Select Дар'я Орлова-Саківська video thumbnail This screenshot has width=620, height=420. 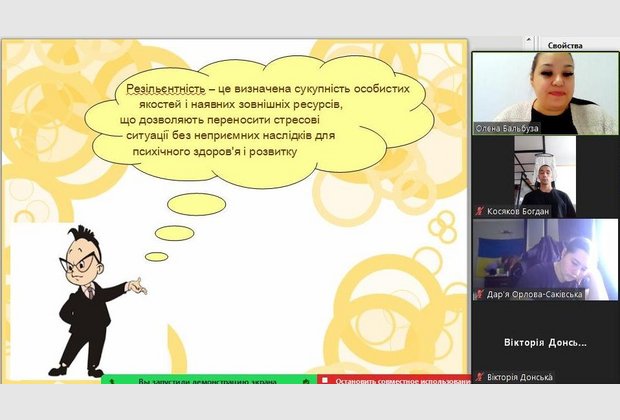point(545,259)
